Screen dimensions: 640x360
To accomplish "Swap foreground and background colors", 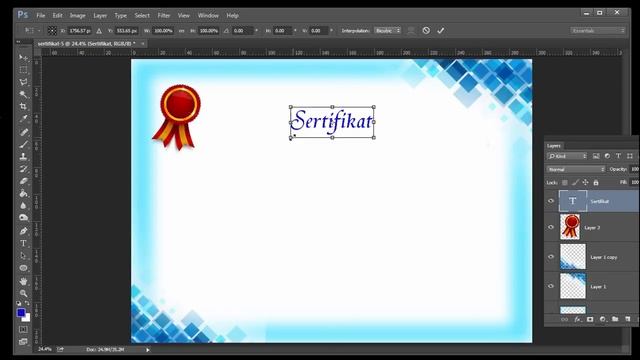I will (27, 303).
